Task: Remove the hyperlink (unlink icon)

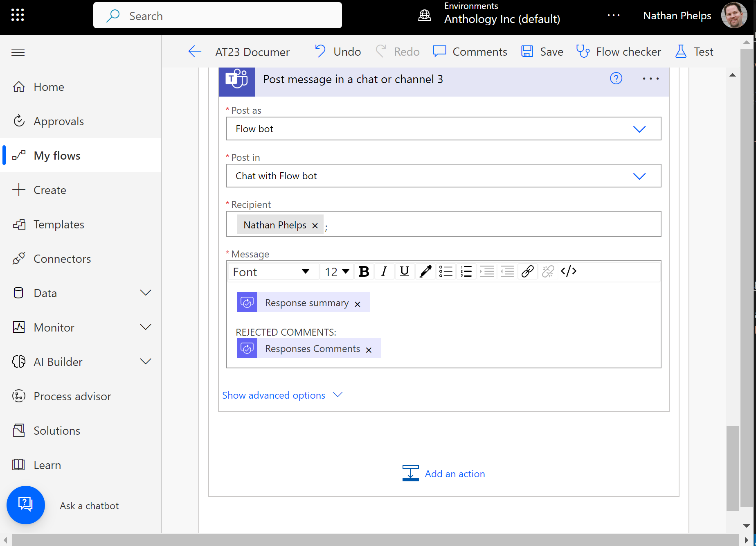Action: pos(548,271)
